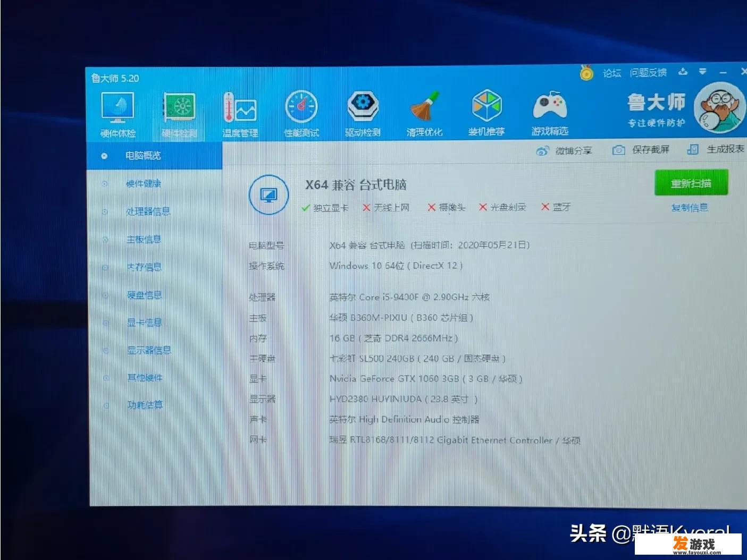The width and height of the screenshot is (747, 560).
Task: Click the monitor icon beside X64 title
Action: point(269,195)
